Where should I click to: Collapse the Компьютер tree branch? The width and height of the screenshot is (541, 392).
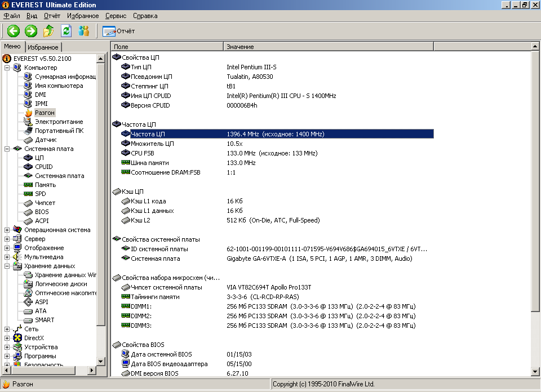(x=7, y=68)
